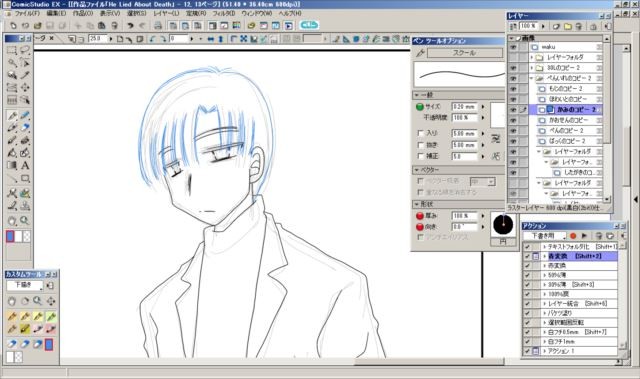
Task: Select the gradient tool
Action: 12,166
